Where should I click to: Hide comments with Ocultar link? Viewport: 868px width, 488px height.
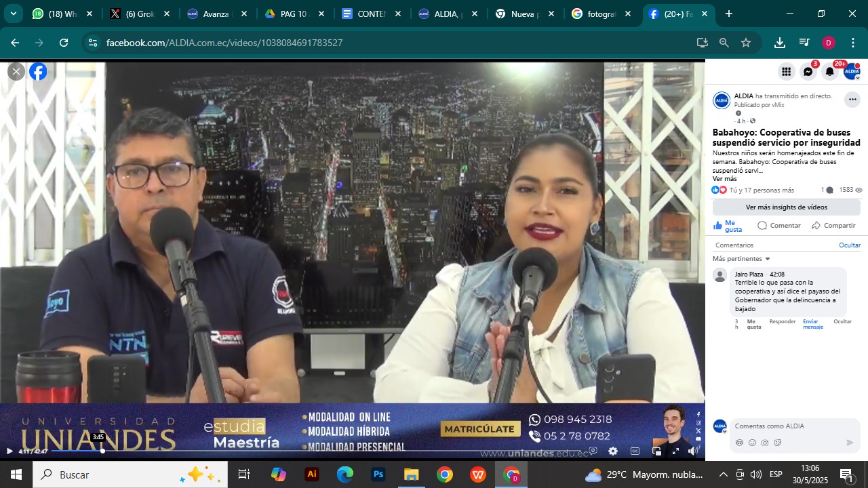pos(850,245)
